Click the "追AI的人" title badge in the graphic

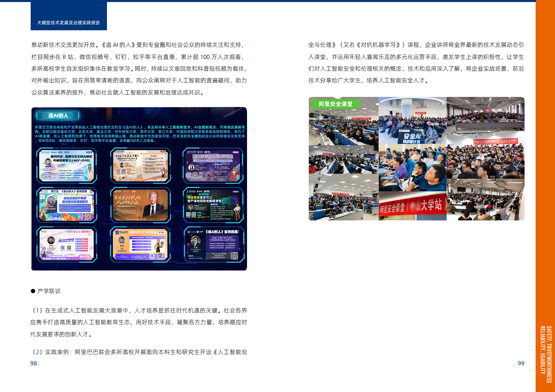click(x=58, y=115)
